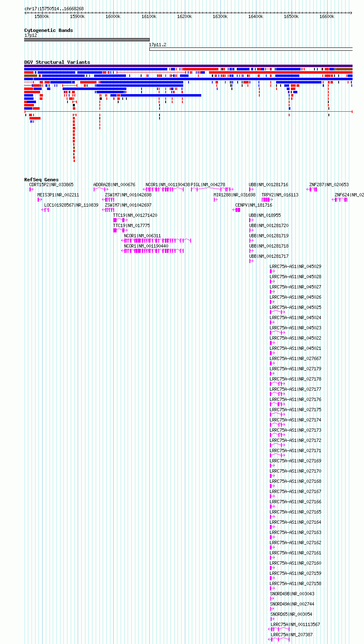Click the 16200k ruler tick label

tap(184, 16)
